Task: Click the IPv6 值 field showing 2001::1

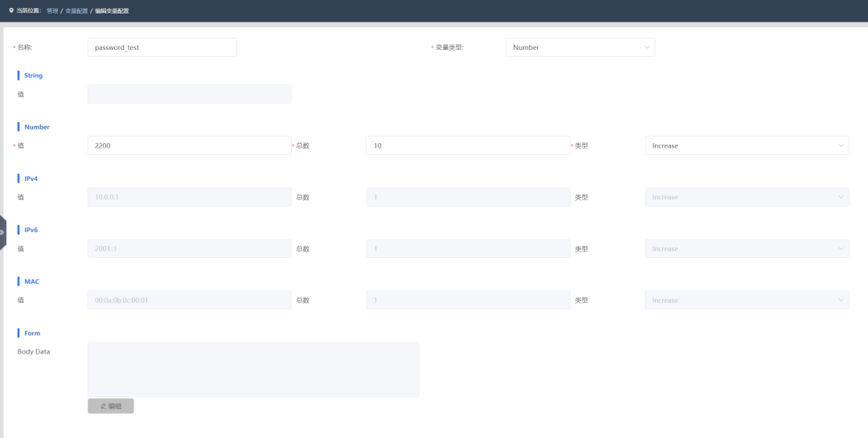Action: pyautogui.click(x=189, y=248)
